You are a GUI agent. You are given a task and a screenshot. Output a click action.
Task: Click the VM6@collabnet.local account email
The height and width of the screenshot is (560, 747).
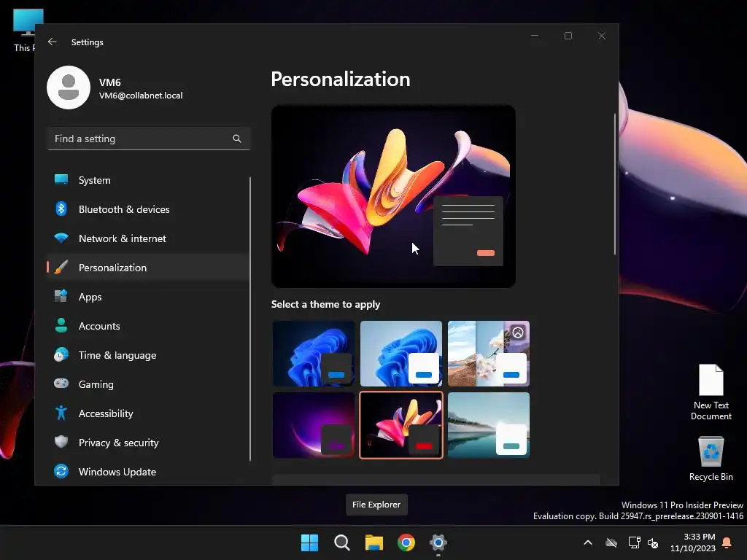coord(141,96)
